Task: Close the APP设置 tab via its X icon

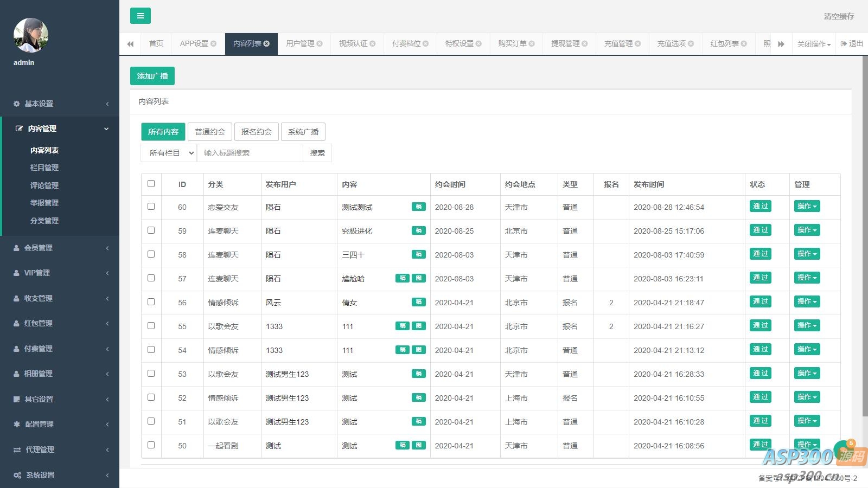Action: click(x=213, y=44)
